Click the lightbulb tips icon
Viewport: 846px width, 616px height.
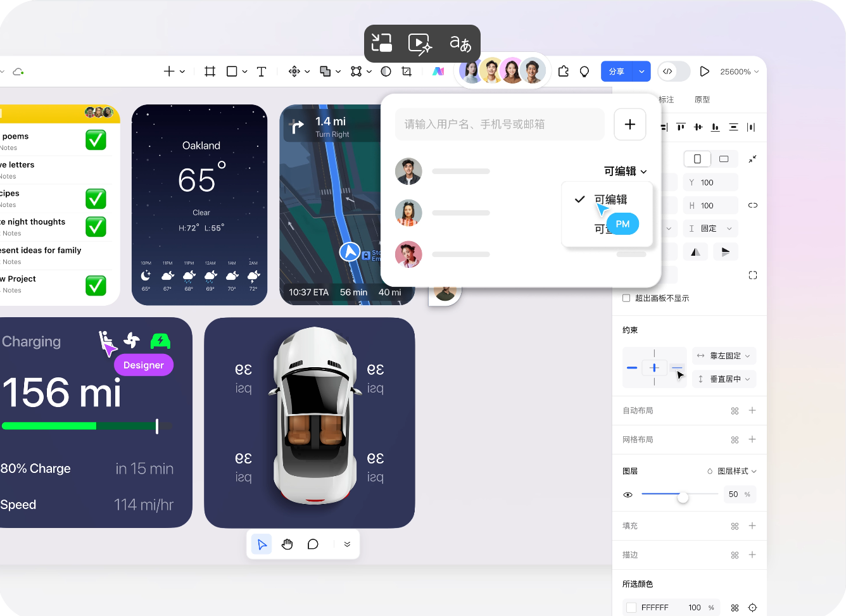(x=584, y=72)
